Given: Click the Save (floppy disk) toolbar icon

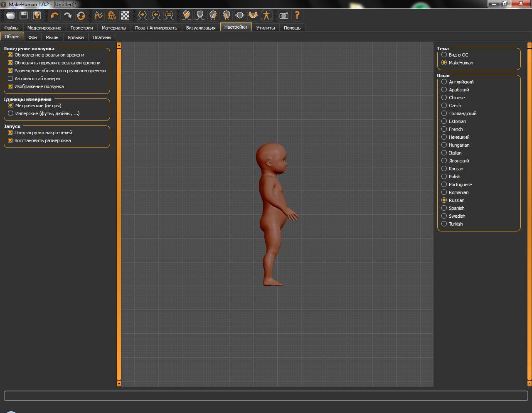Looking at the screenshot, I should click(24, 15).
